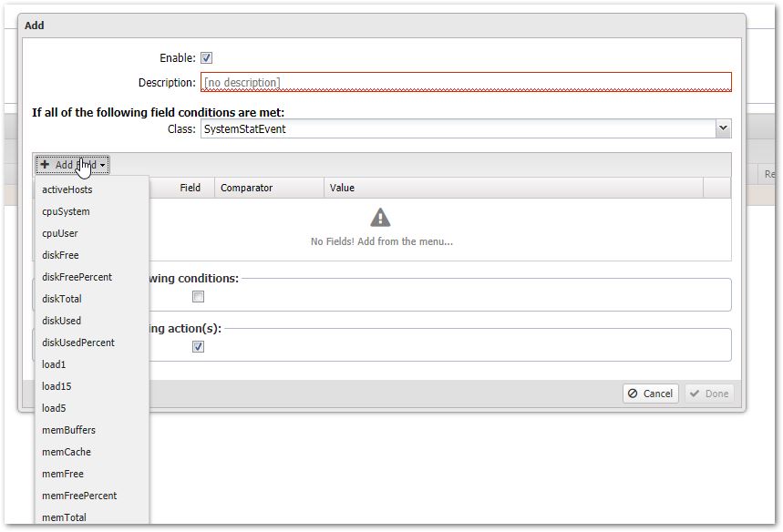Screen dimensions: 783x532
Task: Toggle the Enable checkbox
Action: click(x=207, y=58)
